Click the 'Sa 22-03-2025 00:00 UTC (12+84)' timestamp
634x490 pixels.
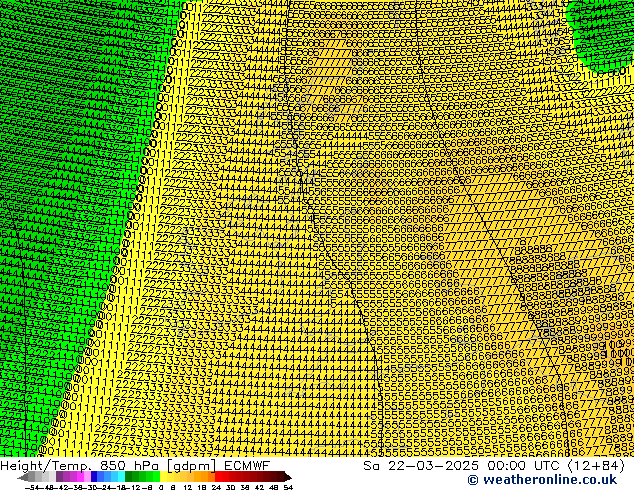(x=494, y=466)
